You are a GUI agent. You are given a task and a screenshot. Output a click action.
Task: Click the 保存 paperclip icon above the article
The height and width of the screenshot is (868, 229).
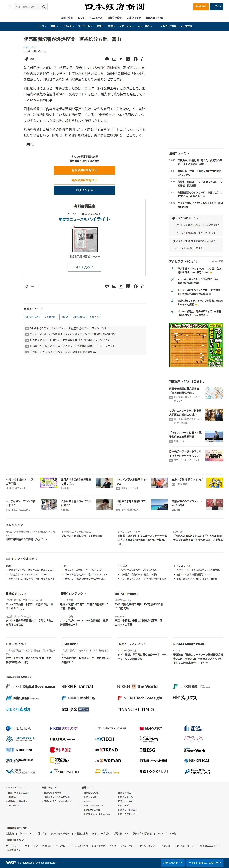pyautogui.click(x=26, y=59)
